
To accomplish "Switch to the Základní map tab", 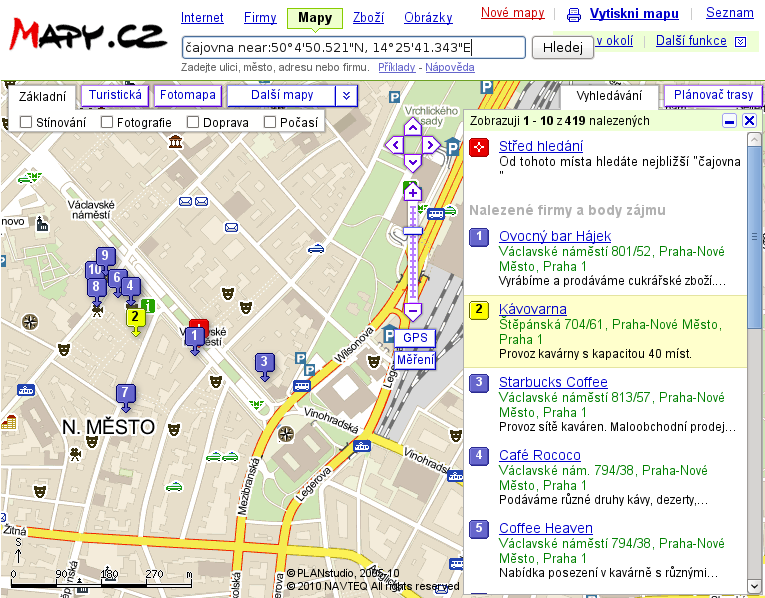I will tap(42, 97).
